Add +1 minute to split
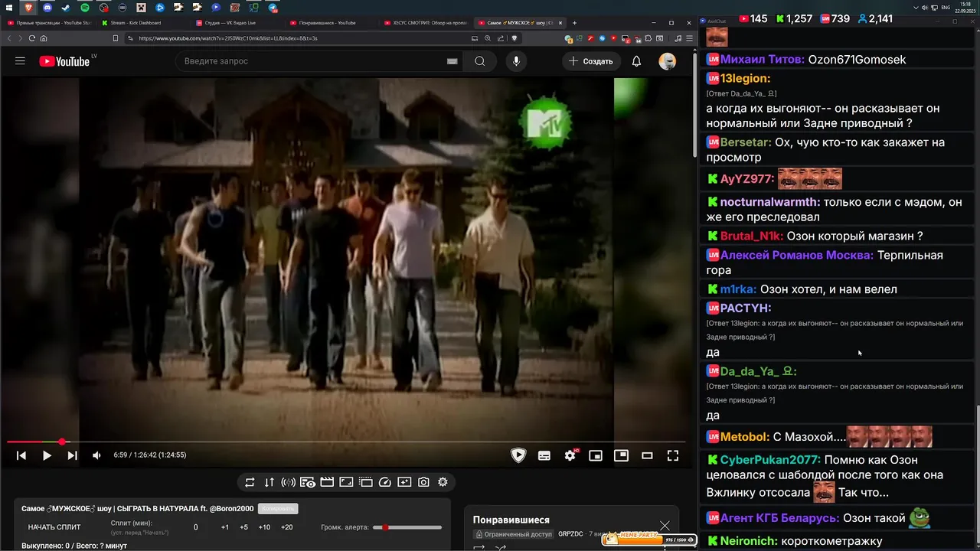Screen dimensions: 980x551 click(x=224, y=527)
